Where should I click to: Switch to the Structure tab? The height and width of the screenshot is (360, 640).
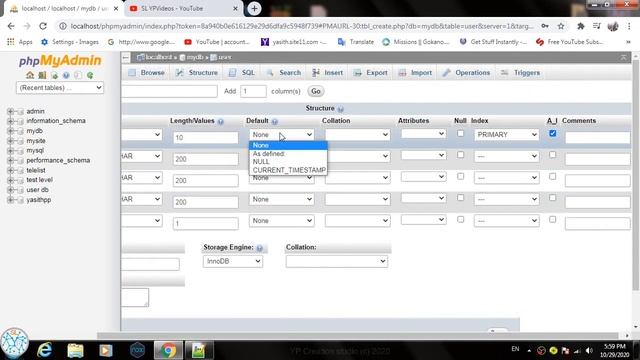197,73
